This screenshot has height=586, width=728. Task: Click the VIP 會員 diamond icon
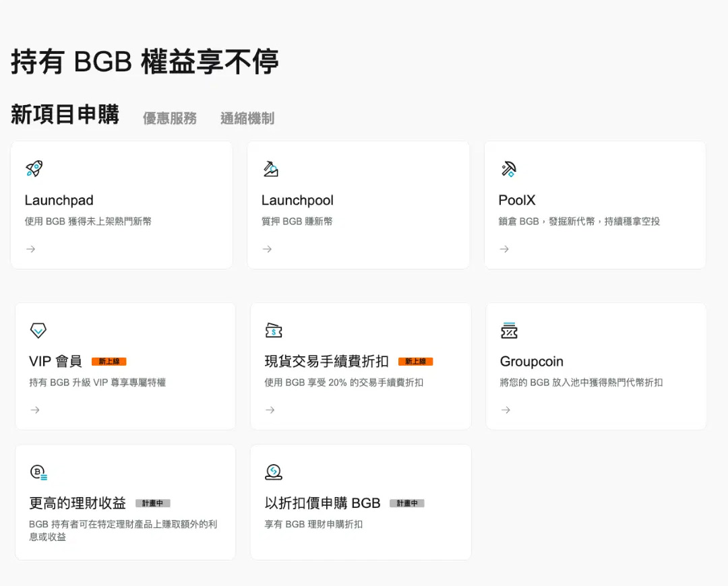click(x=38, y=330)
